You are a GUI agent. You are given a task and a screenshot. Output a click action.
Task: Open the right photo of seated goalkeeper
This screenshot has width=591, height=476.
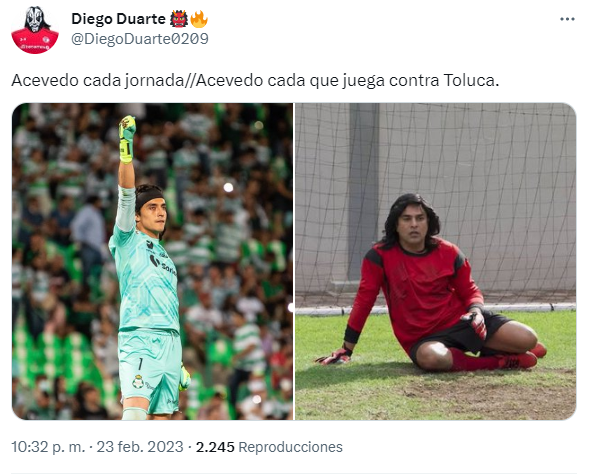pyautogui.click(x=435, y=261)
